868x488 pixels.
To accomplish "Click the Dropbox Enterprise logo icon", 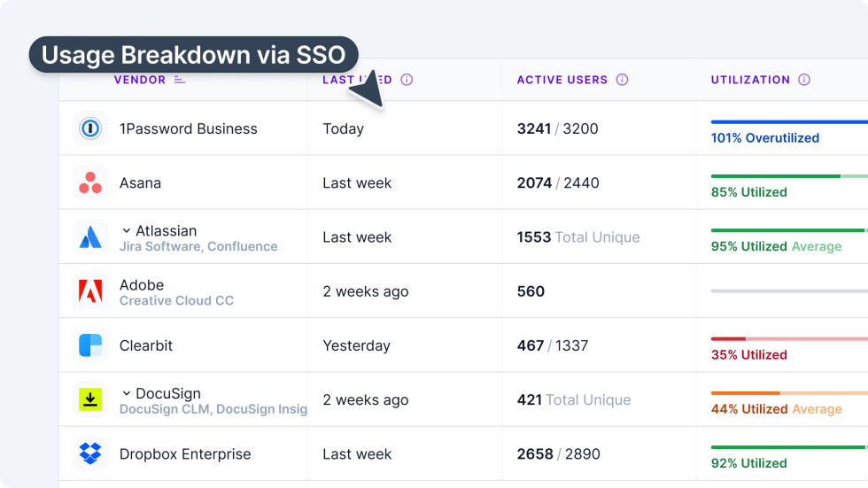I will [x=90, y=454].
